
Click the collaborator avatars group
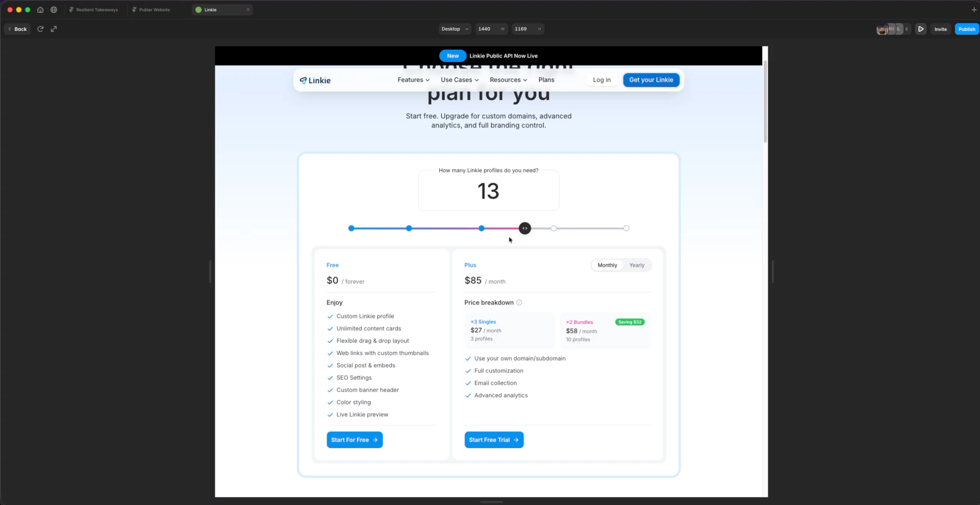(x=893, y=29)
